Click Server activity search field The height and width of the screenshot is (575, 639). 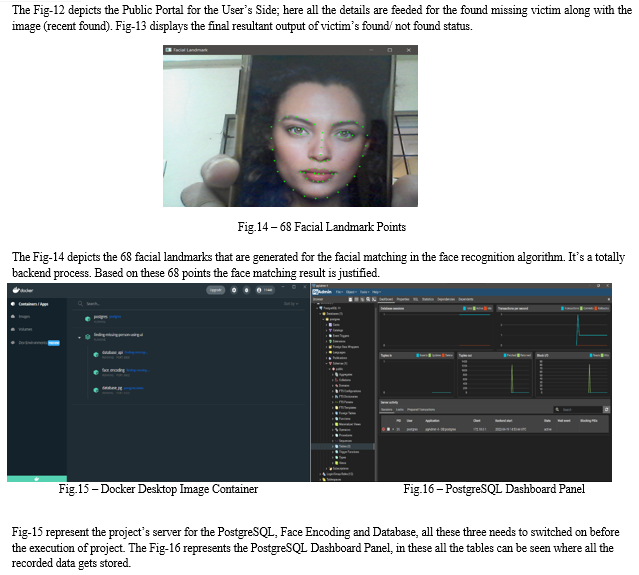click(x=578, y=410)
